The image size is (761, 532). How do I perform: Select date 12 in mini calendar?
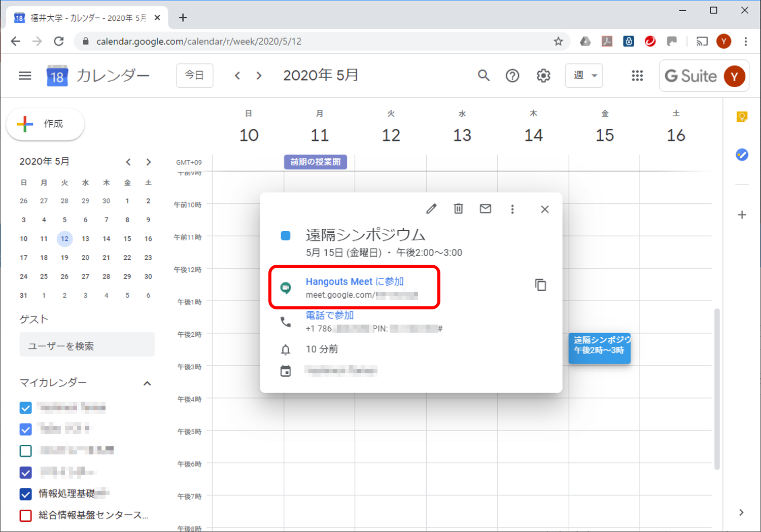tap(64, 239)
